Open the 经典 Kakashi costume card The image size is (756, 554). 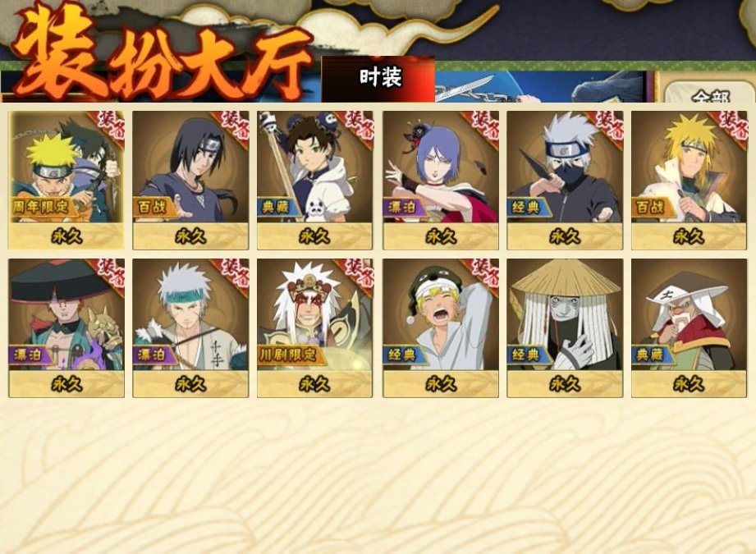565,181
